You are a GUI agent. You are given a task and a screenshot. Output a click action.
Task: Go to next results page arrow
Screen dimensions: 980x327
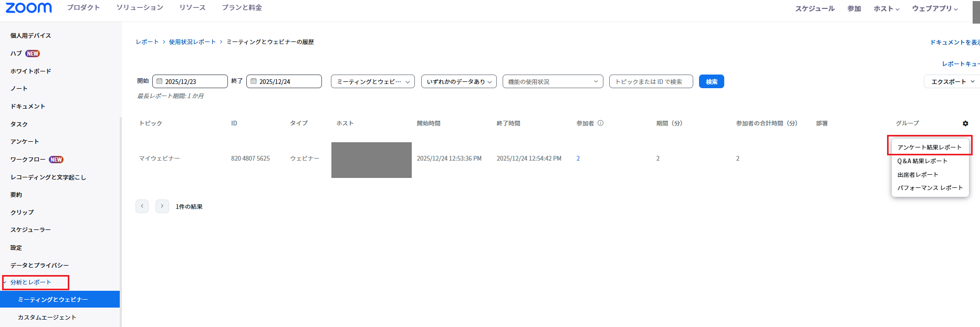(162, 206)
